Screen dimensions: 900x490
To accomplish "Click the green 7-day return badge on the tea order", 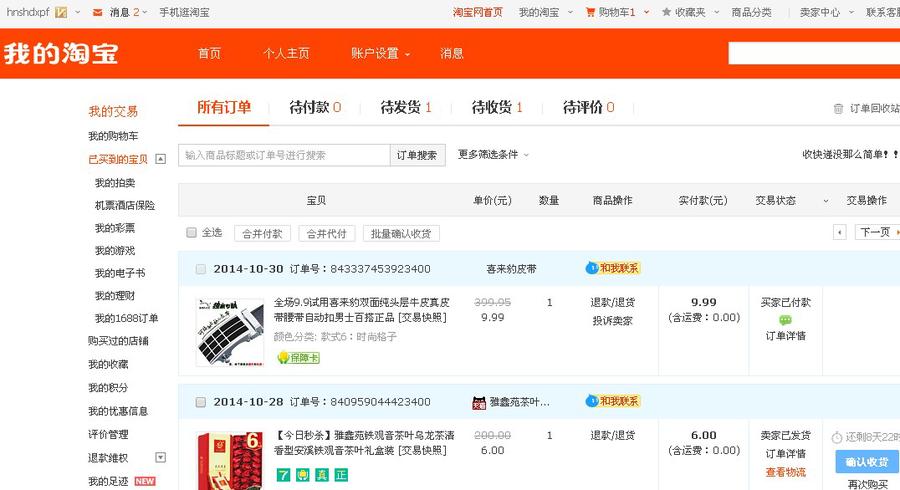I will point(283,475).
